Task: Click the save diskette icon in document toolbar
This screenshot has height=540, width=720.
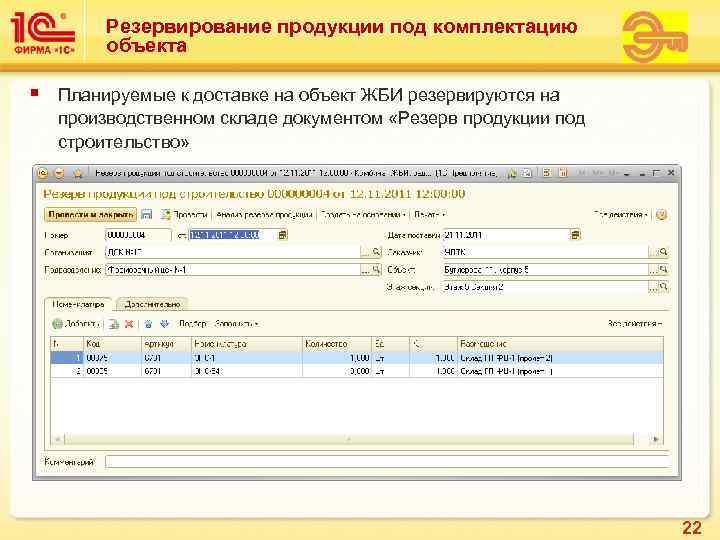Action: pyautogui.click(x=146, y=214)
